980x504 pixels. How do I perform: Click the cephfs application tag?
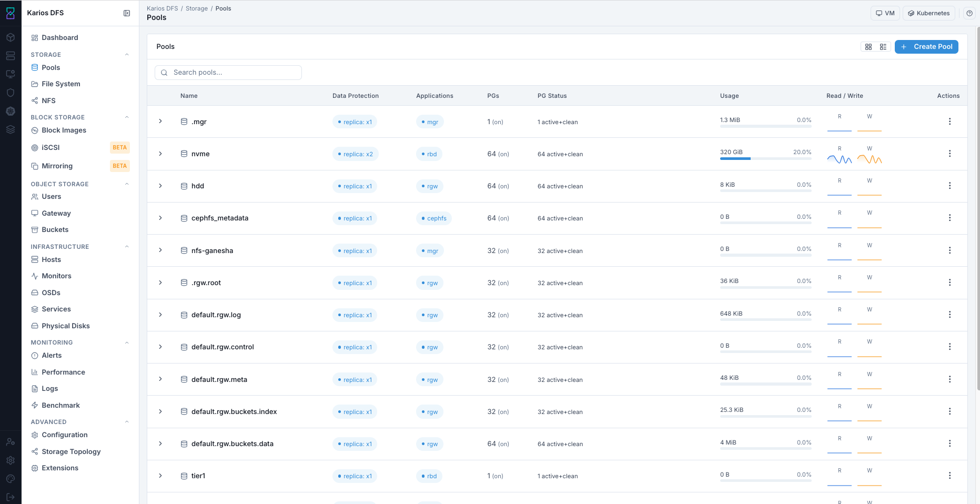[x=433, y=218]
